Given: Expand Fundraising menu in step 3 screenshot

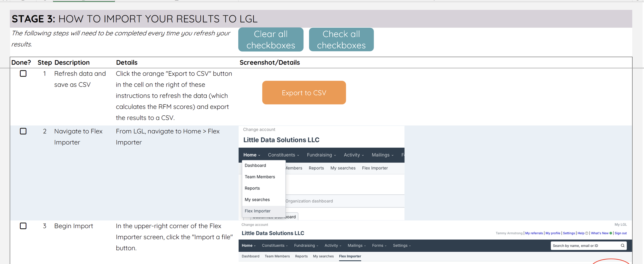Looking at the screenshot, I should (x=306, y=245).
